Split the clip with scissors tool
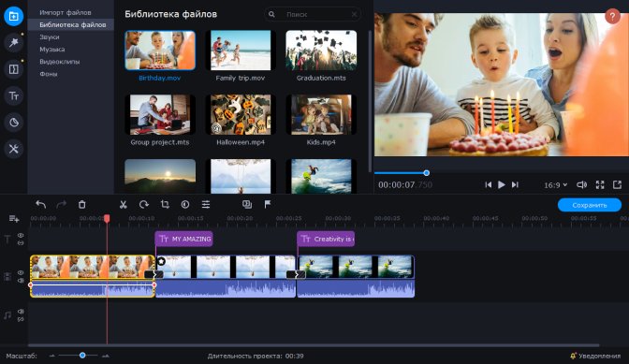 tap(124, 204)
